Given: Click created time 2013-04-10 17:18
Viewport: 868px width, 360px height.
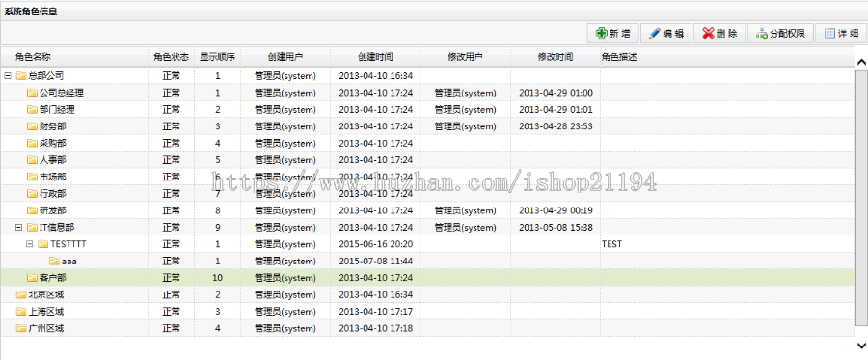Looking at the screenshot, I should [x=375, y=328].
